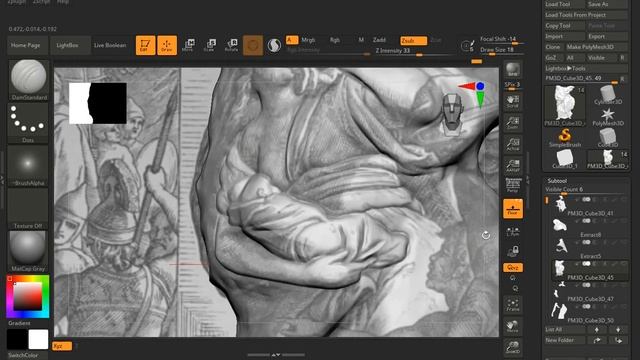Open the MatCap Gray material picker
640x360 pixels.
28,251
